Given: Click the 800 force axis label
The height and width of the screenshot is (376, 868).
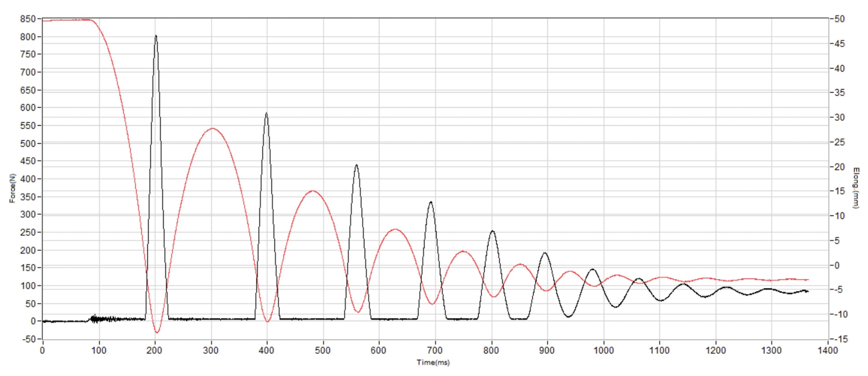Looking at the screenshot, I should point(28,37).
